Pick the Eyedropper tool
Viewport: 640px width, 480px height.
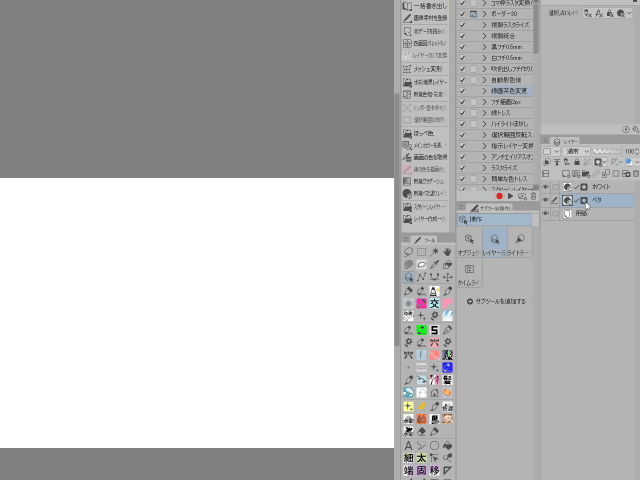[434, 264]
